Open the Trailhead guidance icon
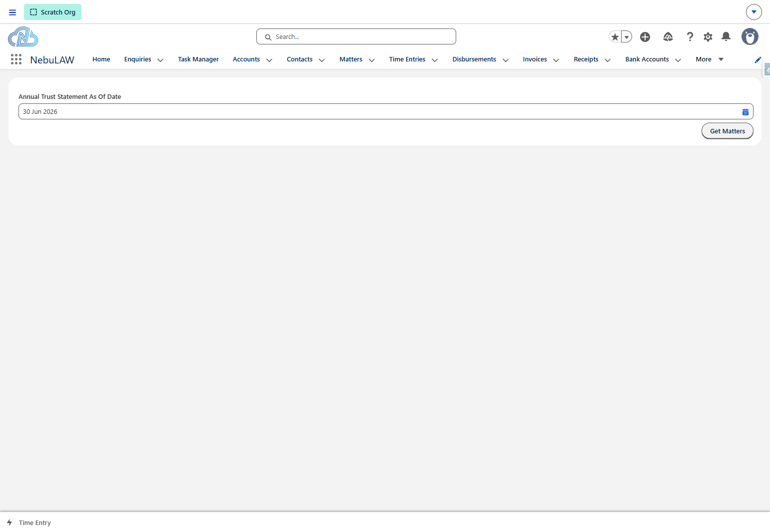Viewport: 770px width, 532px height. coord(668,37)
